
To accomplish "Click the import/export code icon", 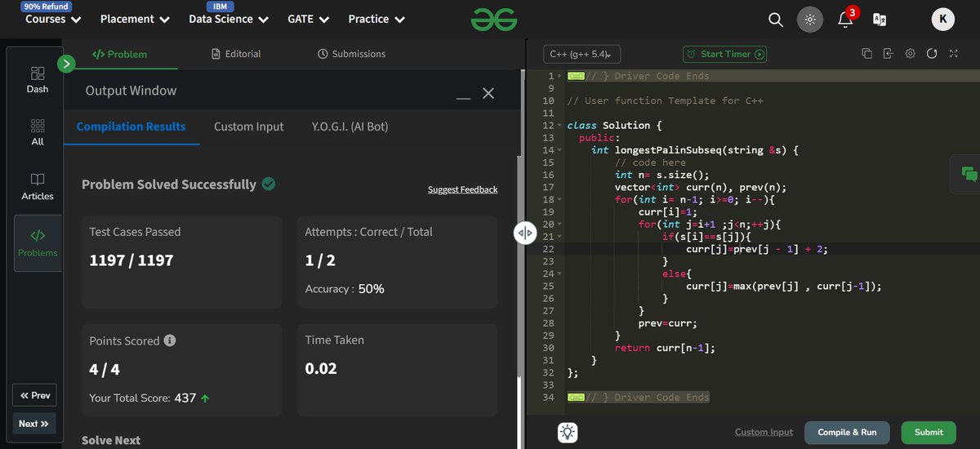I will tap(889, 54).
